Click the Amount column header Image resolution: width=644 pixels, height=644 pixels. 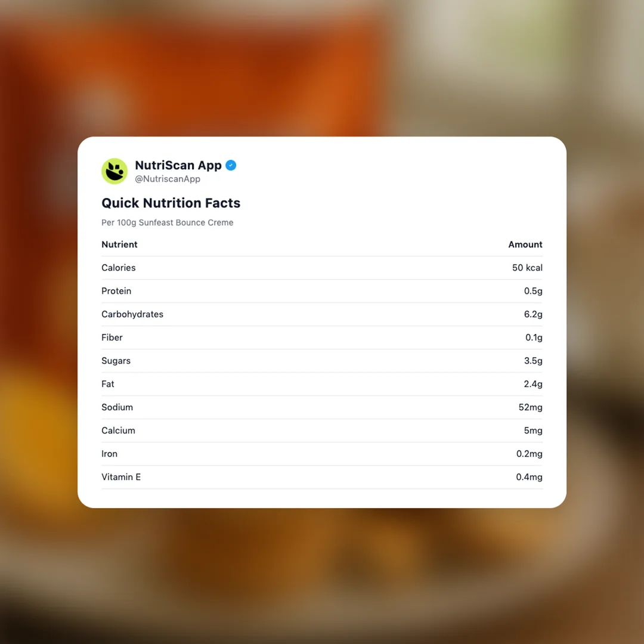[x=525, y=244]
